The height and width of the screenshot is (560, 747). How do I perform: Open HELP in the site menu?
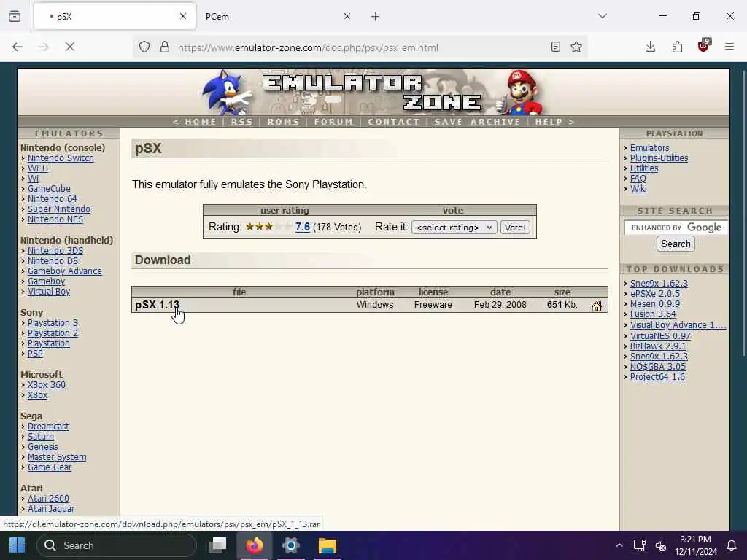point(549,122)
